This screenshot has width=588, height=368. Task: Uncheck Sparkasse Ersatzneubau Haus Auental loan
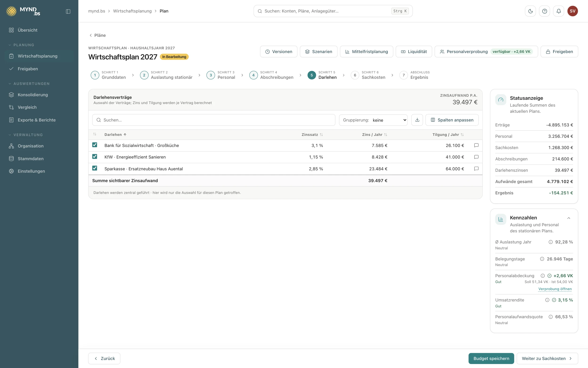pyautogui.click(x=95, y=168)
